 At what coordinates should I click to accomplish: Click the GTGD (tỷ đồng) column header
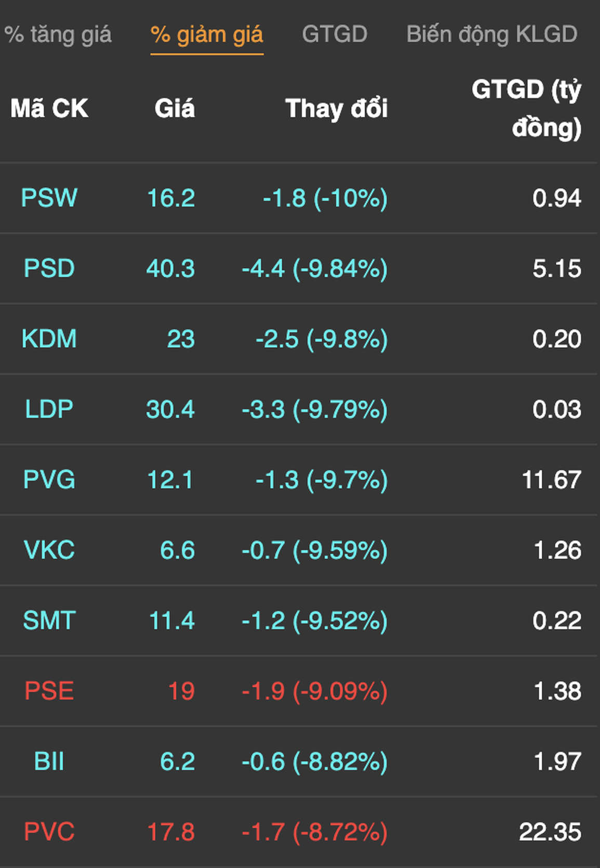pos(527,108)
